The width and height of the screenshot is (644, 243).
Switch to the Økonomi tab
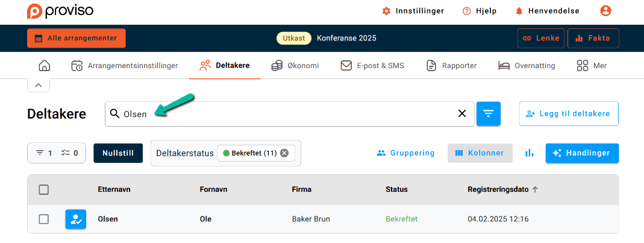click(x=295, y=66)
